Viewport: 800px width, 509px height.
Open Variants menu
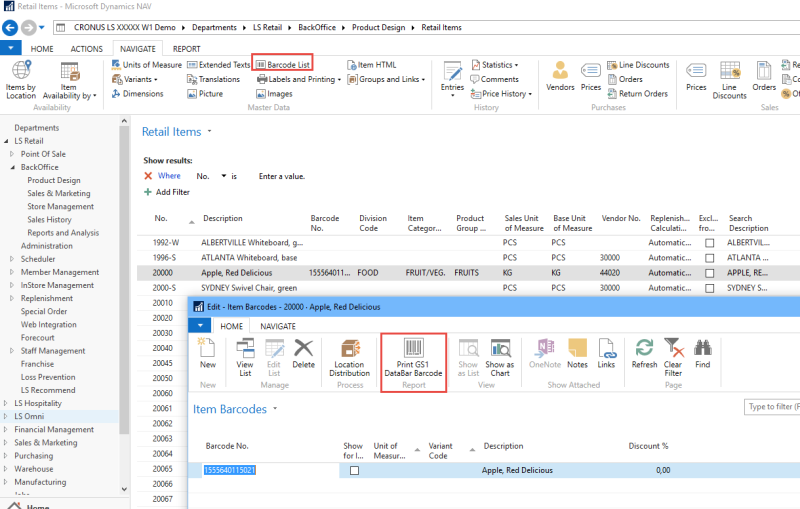click(x=135, y=79)
